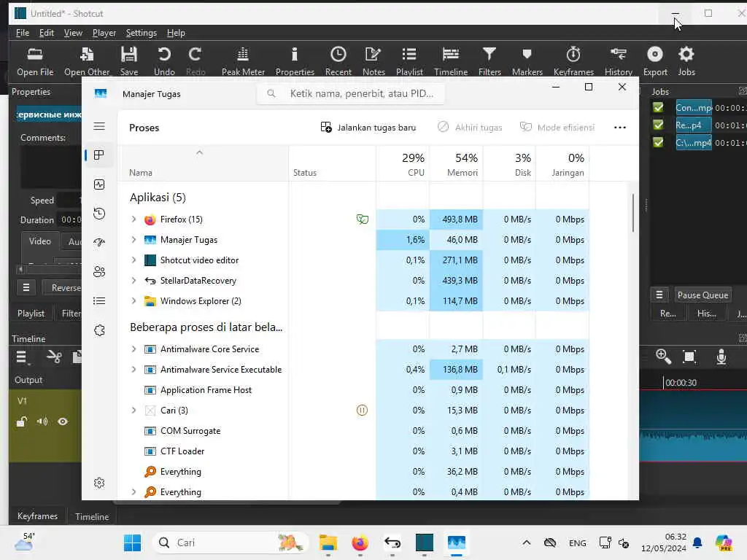The height and width of the screenshot is (560, 747).
Task: Toggle checkbox of Re...p4 job
Action: tap(658, 125)
